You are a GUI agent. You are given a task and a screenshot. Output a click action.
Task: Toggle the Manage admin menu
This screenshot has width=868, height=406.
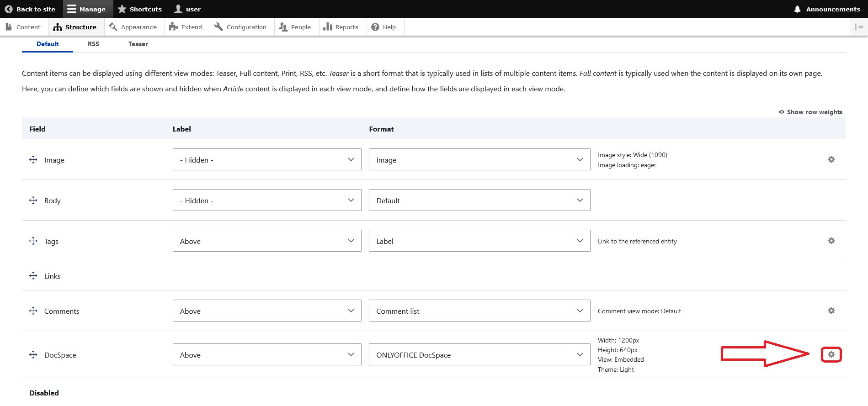[x=86, y=9]
